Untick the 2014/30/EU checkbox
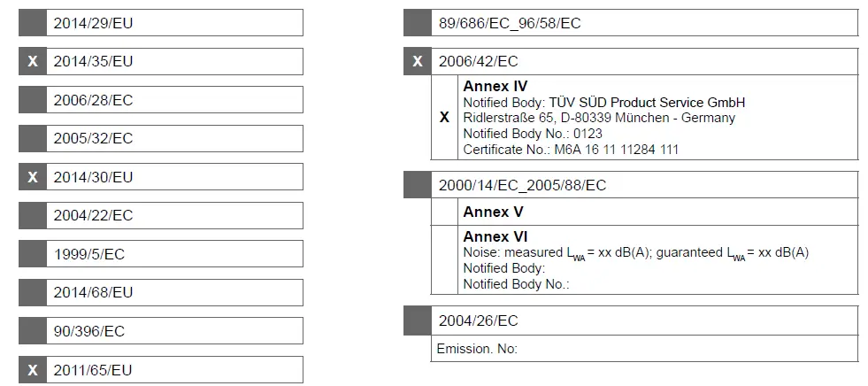Viewport: 868px width, 386px height. tap(33, 177)
